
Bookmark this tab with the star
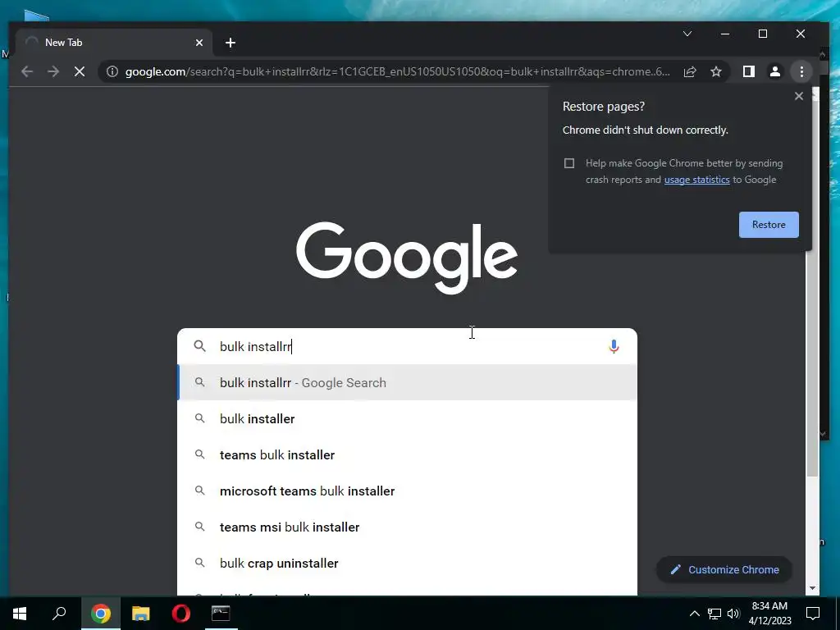tap(715, 71)
